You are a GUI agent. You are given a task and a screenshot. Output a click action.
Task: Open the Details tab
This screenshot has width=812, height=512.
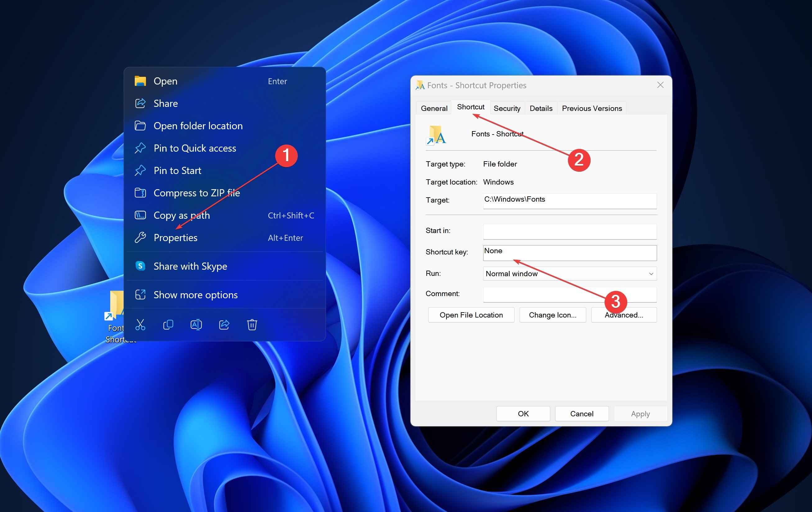(x=541, y=108)
